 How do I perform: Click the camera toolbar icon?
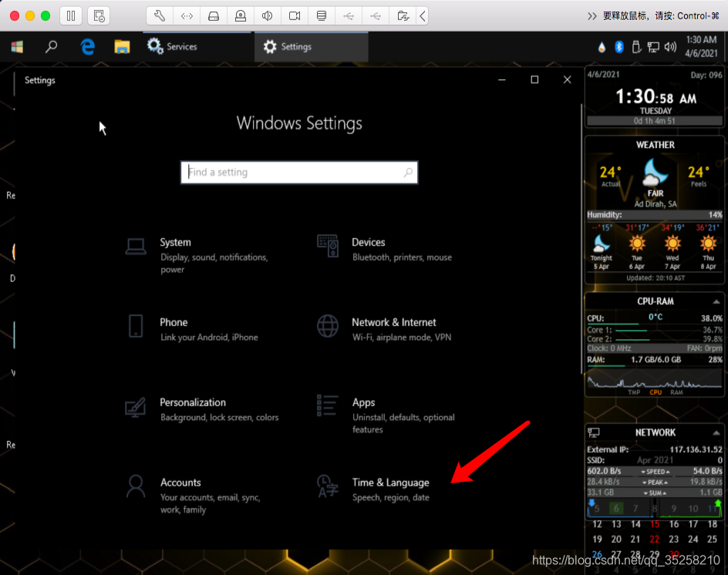point(295,15)
